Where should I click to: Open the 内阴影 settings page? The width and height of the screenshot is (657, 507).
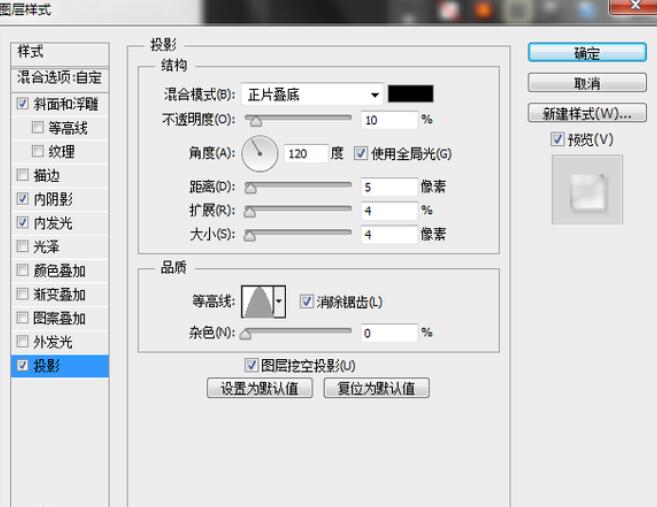(53, 199)
